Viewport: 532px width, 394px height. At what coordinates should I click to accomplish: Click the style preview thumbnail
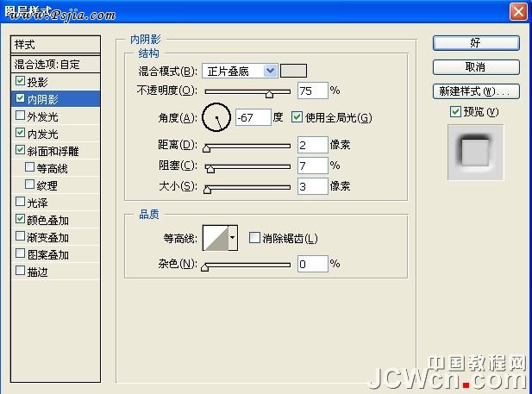point(475,152)
